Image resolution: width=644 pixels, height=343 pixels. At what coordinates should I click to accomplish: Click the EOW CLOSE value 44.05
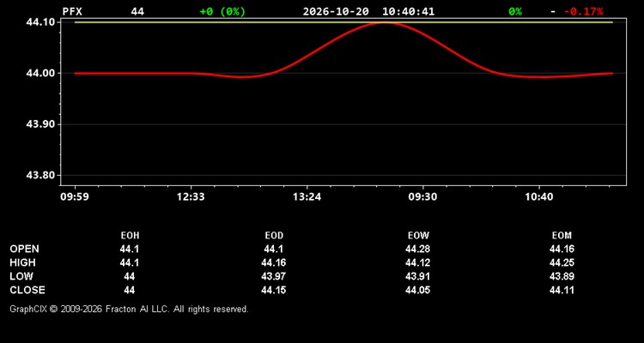pyautogui.click(x=417, y=290)
